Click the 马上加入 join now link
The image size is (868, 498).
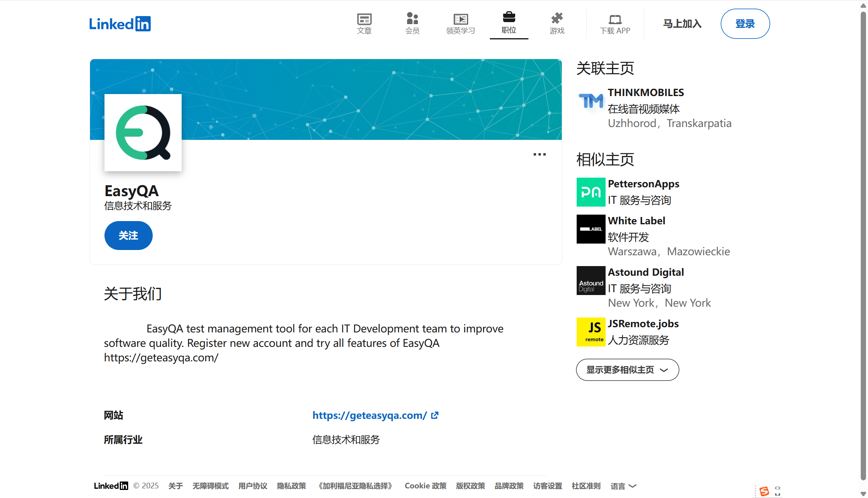tap(682, 24)
